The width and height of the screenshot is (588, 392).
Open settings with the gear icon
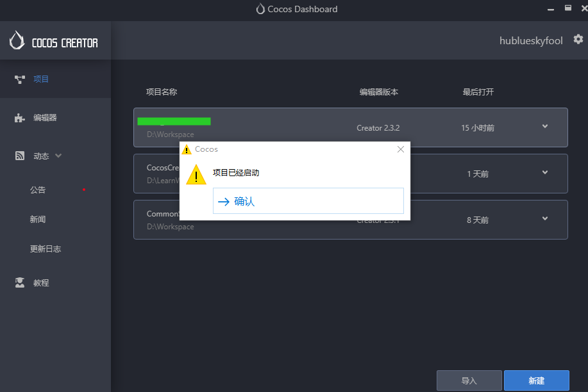tap(578, 39)
